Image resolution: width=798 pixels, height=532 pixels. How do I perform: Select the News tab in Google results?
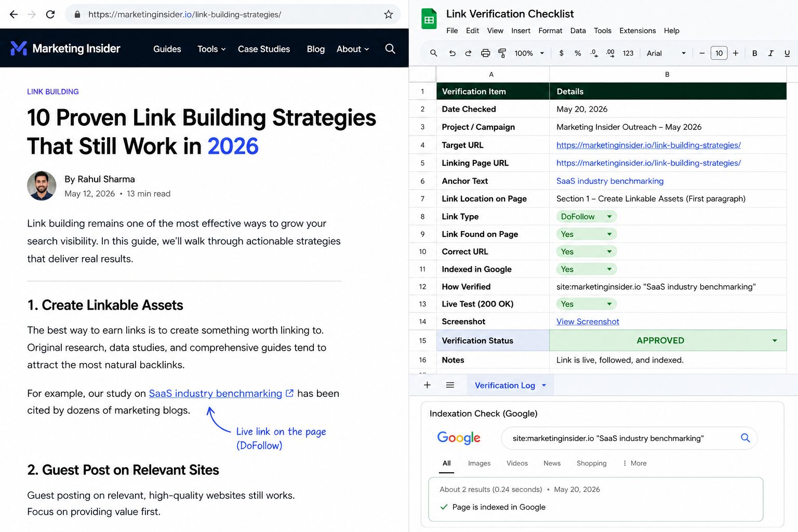tap(552, 463)
